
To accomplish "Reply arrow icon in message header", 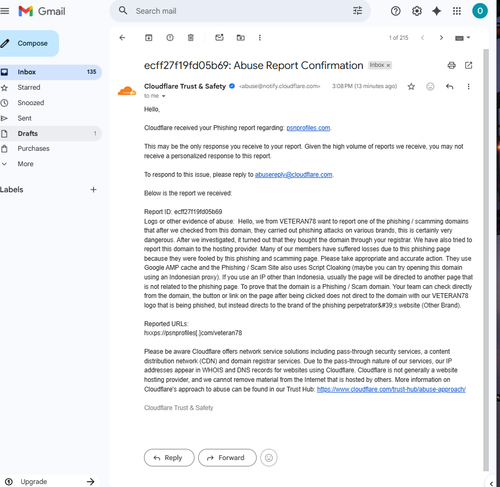I will (x=450, y=87).
